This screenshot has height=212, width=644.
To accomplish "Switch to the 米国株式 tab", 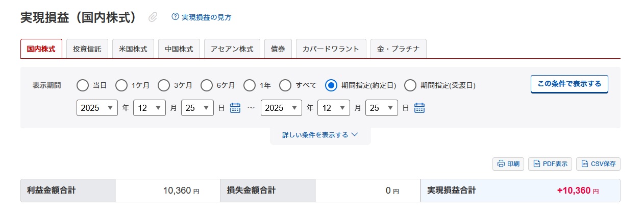I will coord(133,49).
